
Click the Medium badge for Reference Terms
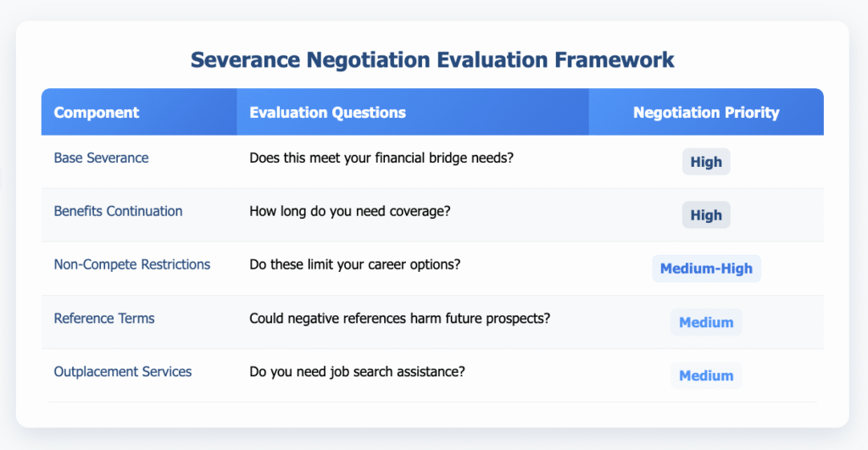(x=705, y=322)
